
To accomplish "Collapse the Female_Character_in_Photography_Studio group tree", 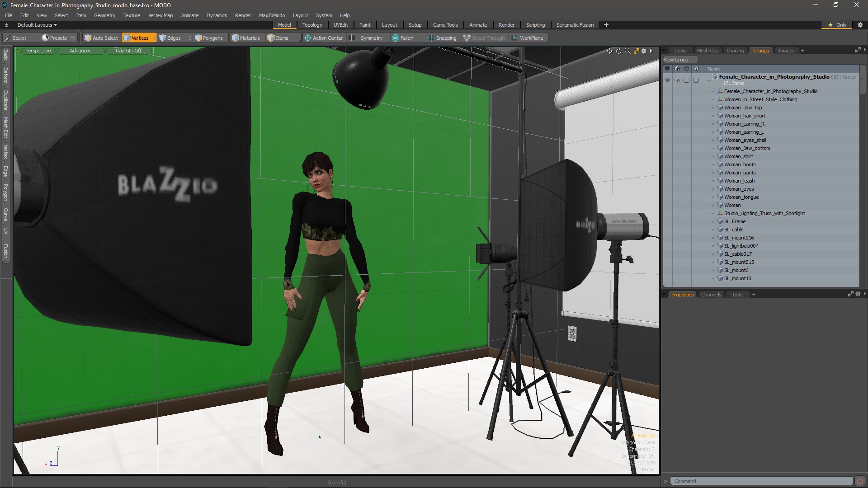I will [x=708, y=80].
